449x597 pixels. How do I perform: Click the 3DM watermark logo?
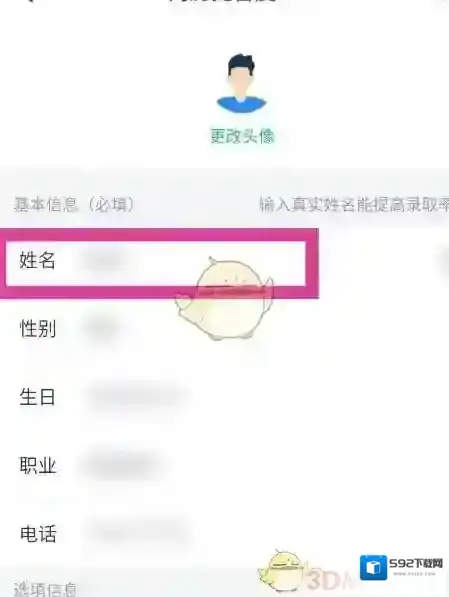tap(329, 580)
